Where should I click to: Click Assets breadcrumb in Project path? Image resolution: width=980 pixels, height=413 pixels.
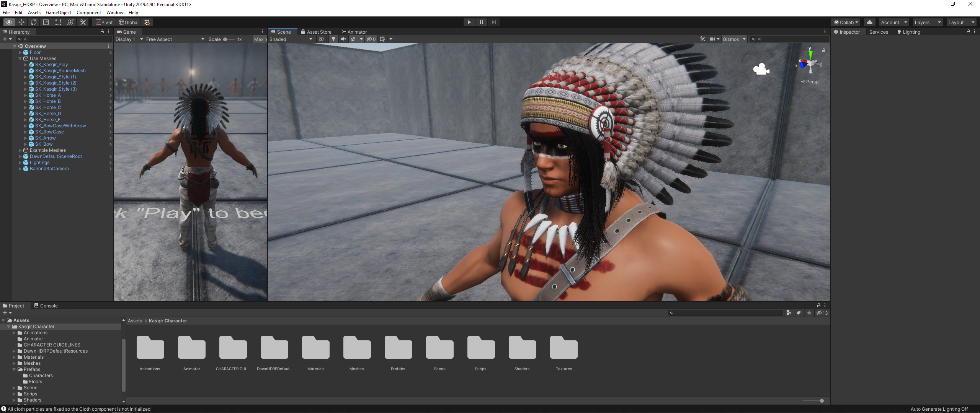(135, 321)
